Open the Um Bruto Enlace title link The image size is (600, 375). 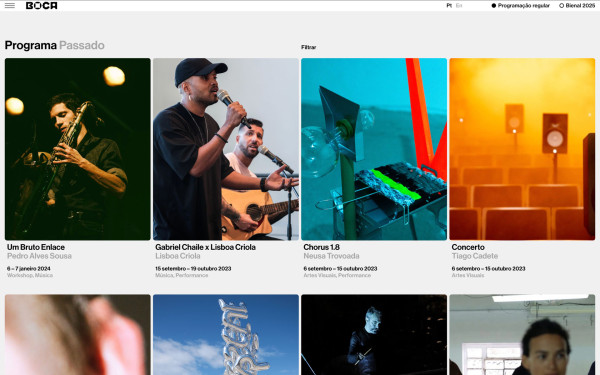point(36,247)
